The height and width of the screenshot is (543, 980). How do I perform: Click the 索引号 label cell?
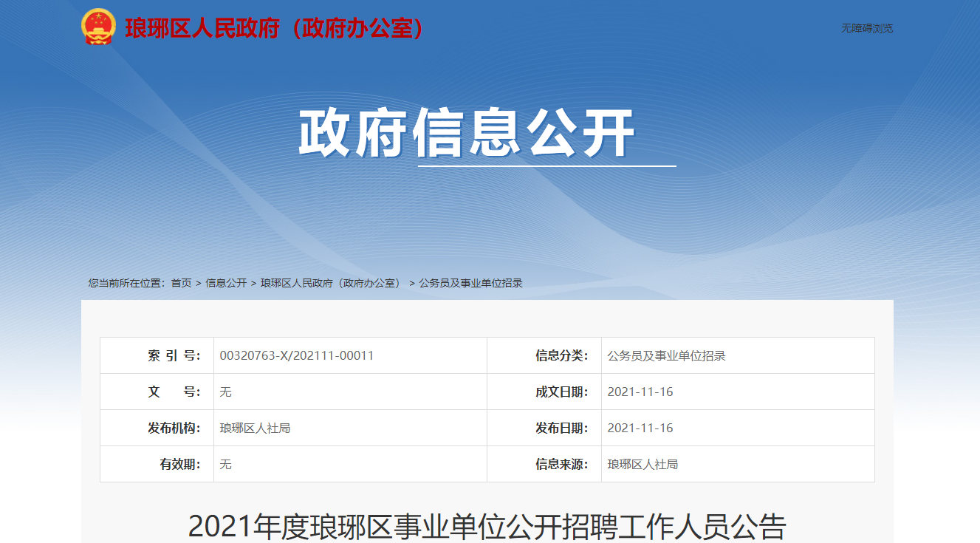(x=157, y=355)
